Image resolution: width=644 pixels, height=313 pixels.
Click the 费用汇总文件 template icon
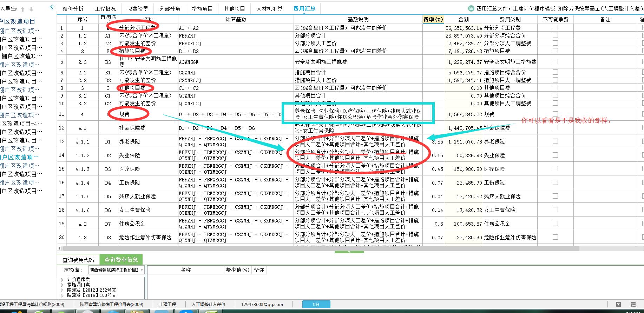click(471, 8)
